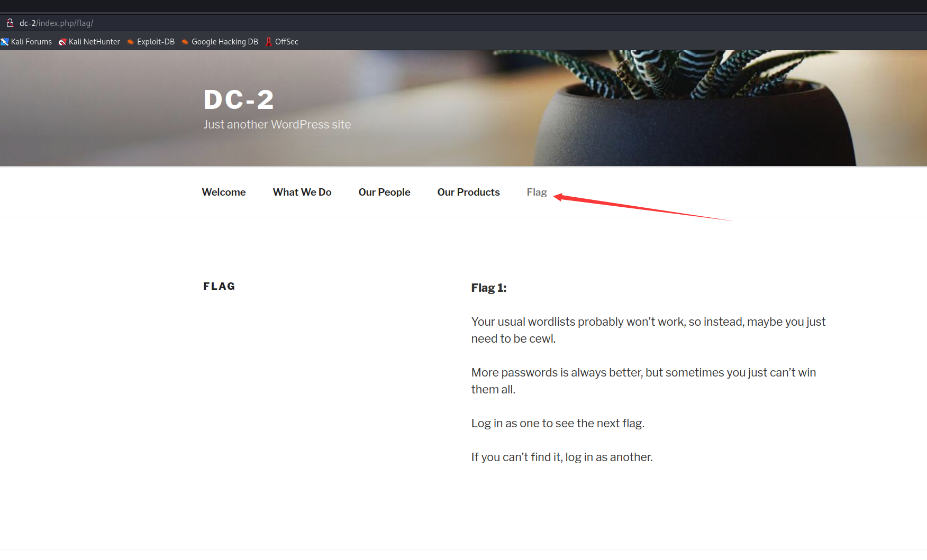This screenshot has width=927, height=560.
Task: Open the What We Do page
Action: [302, 192]
